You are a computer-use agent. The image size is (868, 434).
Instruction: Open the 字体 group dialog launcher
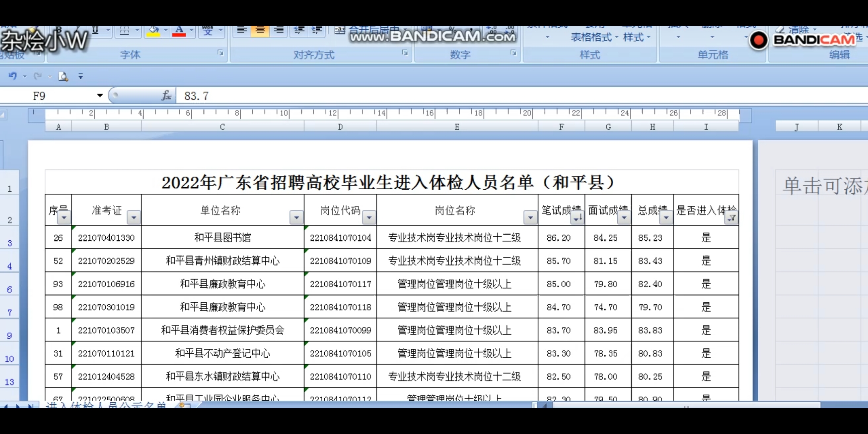pyautogui.click(x=221, y=53)
